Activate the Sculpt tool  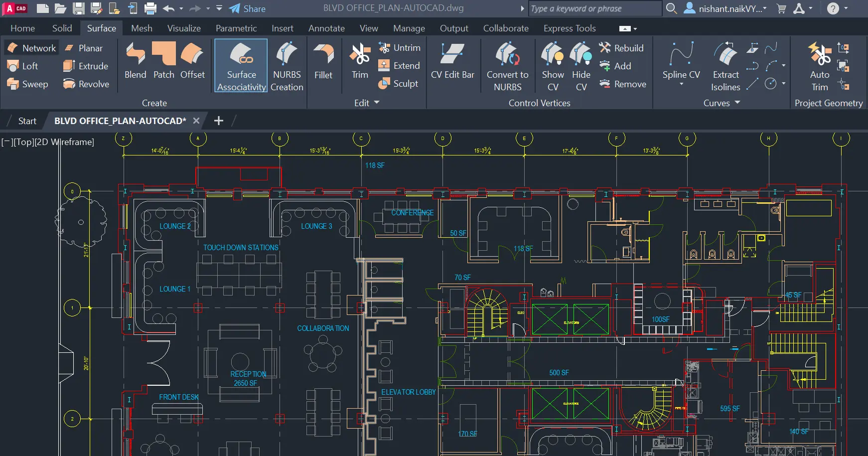(x=399, y=84)
